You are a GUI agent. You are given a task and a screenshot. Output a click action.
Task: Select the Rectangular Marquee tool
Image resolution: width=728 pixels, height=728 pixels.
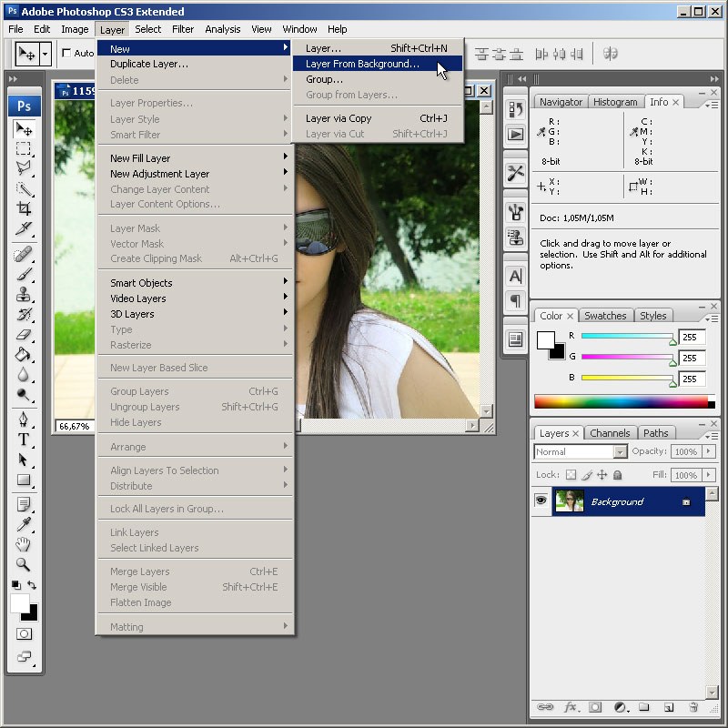pyautogui.click(x=24, y=149)
